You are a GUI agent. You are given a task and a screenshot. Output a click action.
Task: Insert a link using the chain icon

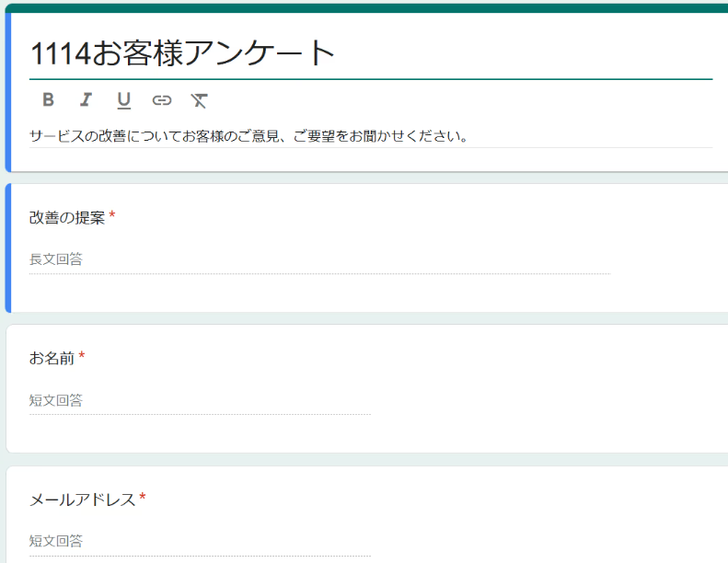pyautogui.click(x=162, y=100)
